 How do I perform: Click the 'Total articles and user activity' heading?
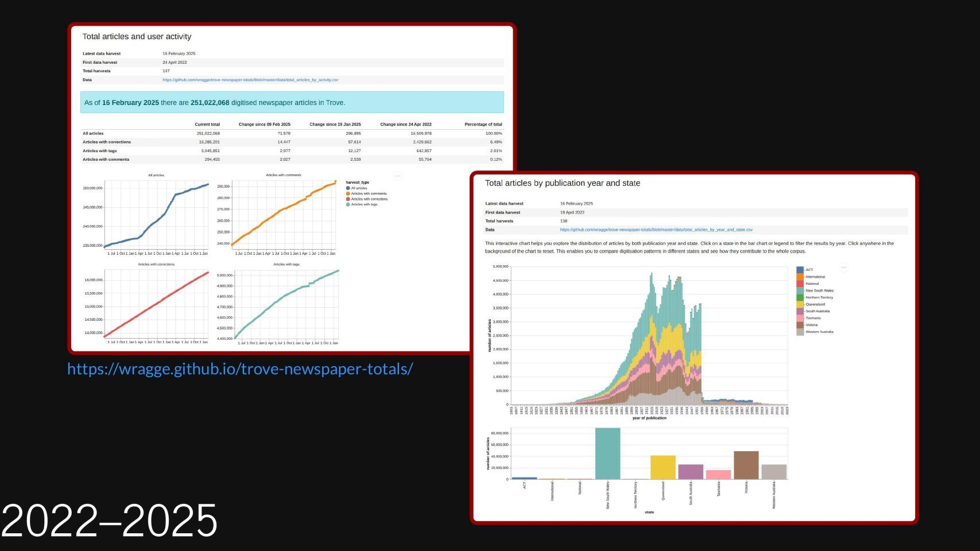[137, 37]
